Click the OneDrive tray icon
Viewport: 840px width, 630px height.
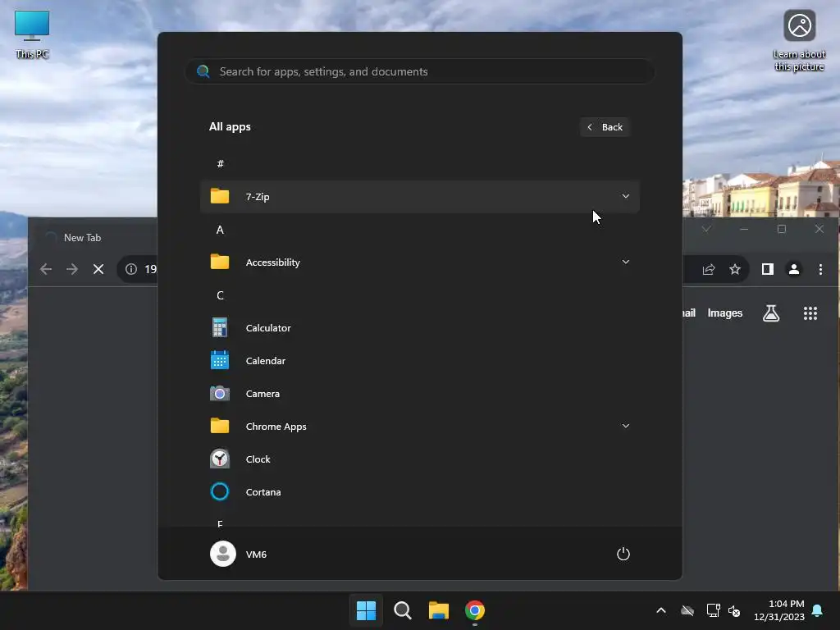tap(687, 610)
